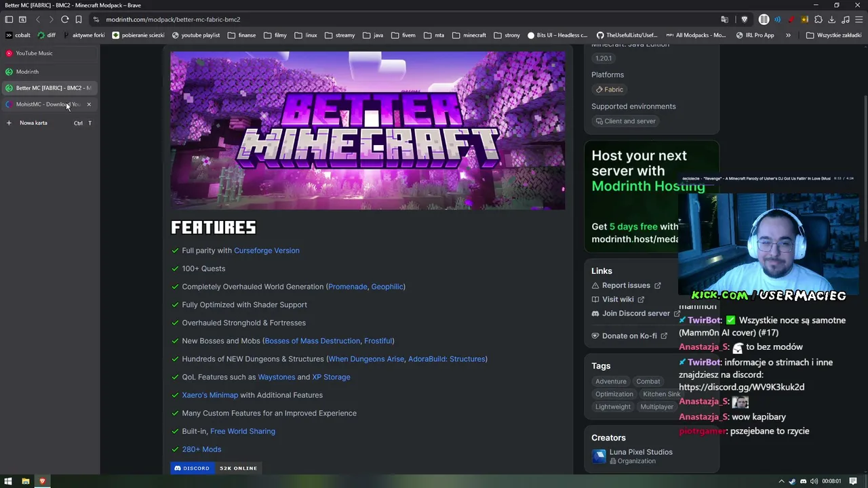Open the Bits UI – Headless bookmark
868x488 pixels.
click(x=557, y=35)
